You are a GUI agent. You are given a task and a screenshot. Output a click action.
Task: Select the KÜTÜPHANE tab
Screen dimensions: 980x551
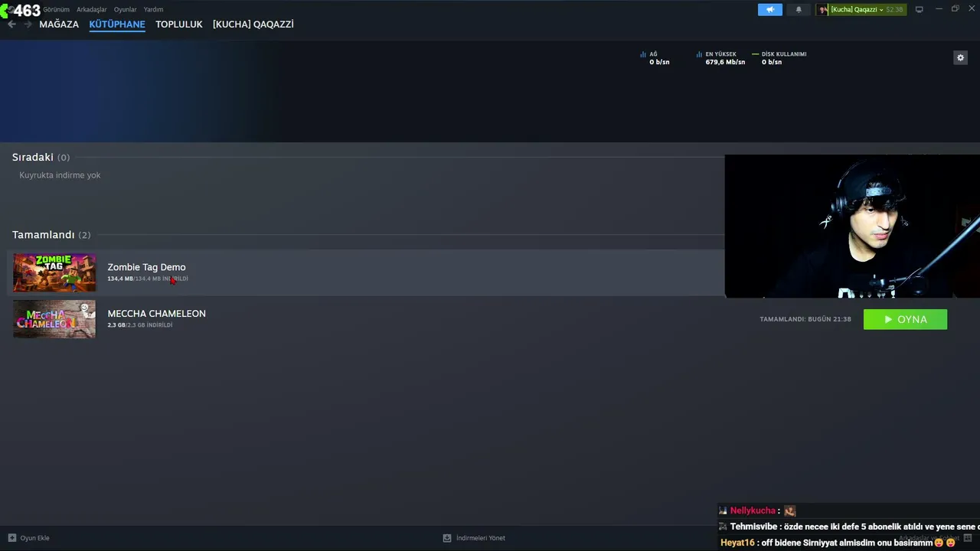pyautogui.click(x=117, y=24)
